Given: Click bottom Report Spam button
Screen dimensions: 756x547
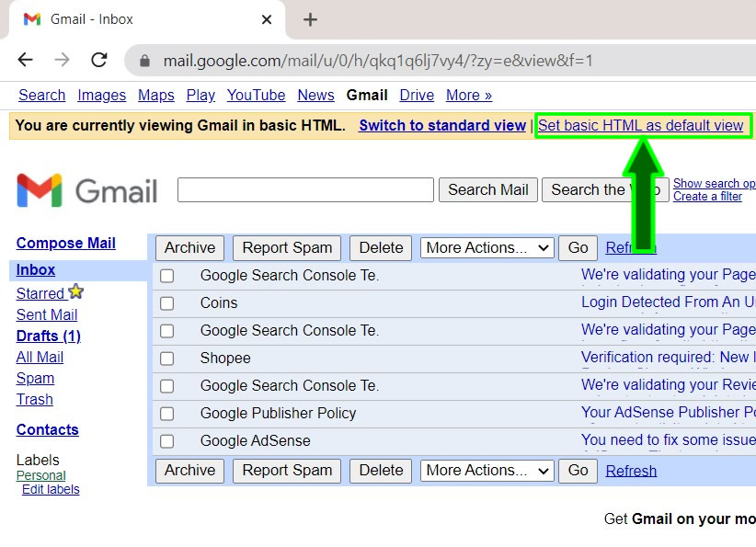Looking at the screenshot, I should 287,471.
